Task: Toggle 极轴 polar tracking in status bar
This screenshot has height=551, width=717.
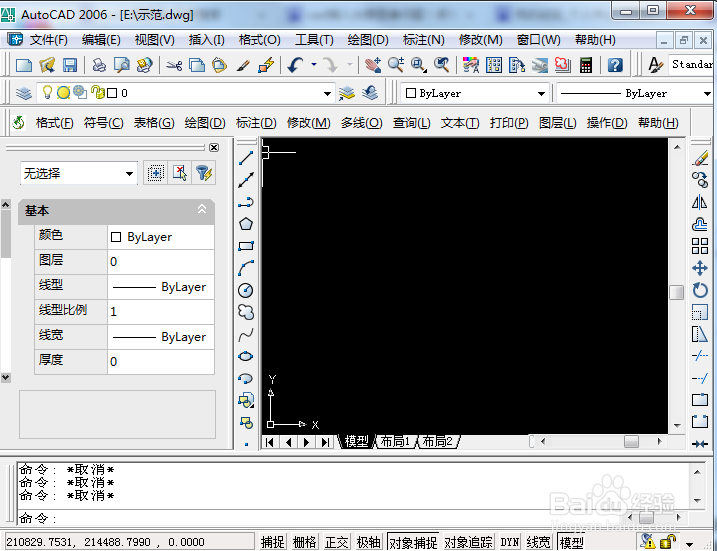Action: pos(369,542)
